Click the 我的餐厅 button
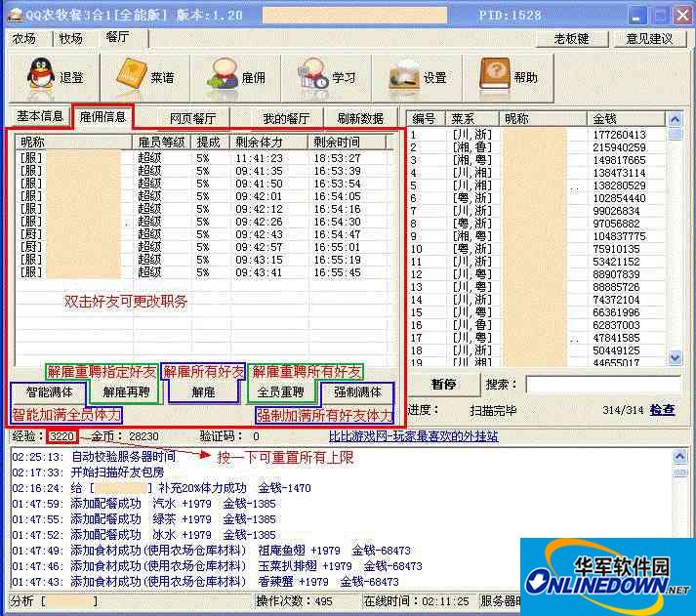Viewport: 696px width, 616px height. click(x=286, y=118)
